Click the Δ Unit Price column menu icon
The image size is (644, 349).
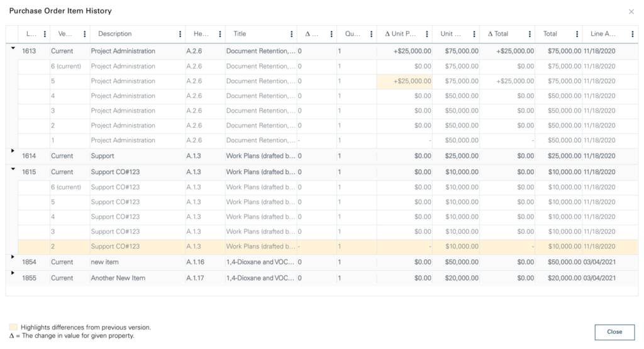427,34
